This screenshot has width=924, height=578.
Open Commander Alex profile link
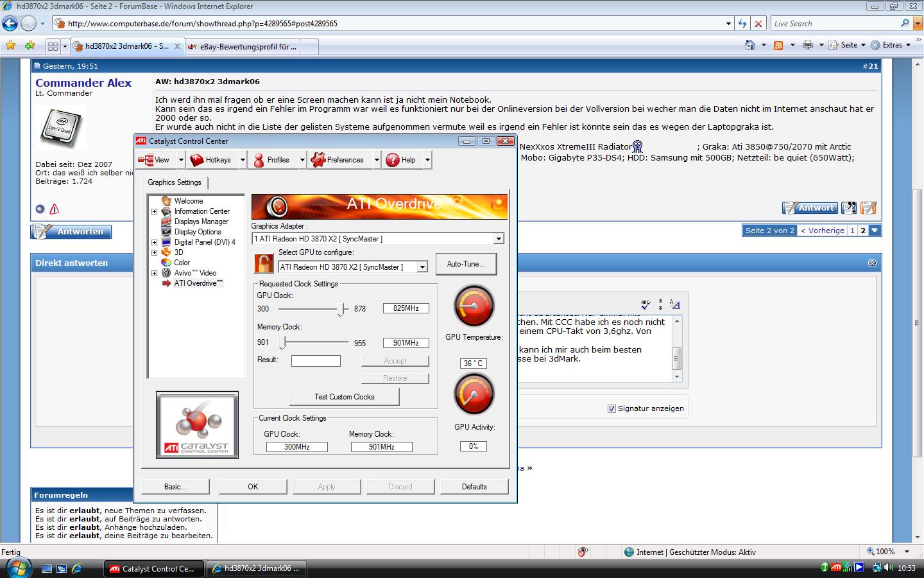click(x=83, y=83)
